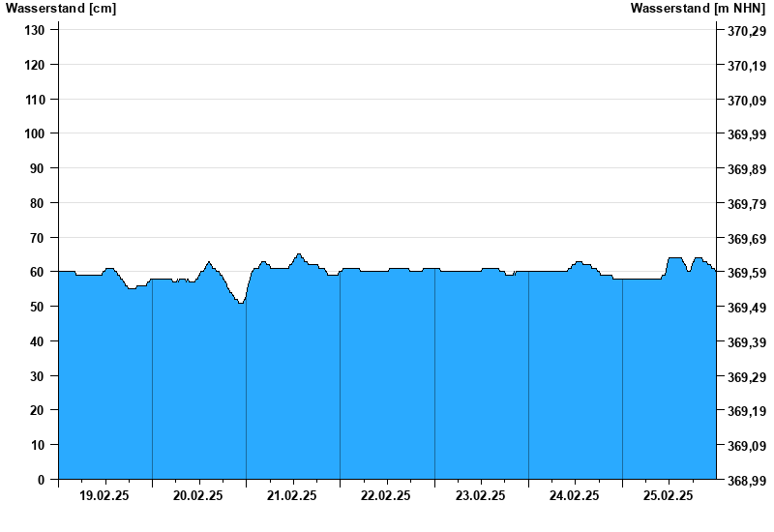Click the 24.02.25 date label
The height and width of the screenshot is (532, 774).
coord(574,495)
